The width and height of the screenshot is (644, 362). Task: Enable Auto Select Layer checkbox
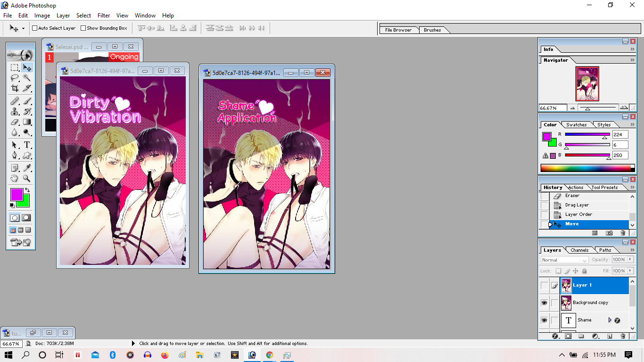pyautogui.click(x=34, y=28)
